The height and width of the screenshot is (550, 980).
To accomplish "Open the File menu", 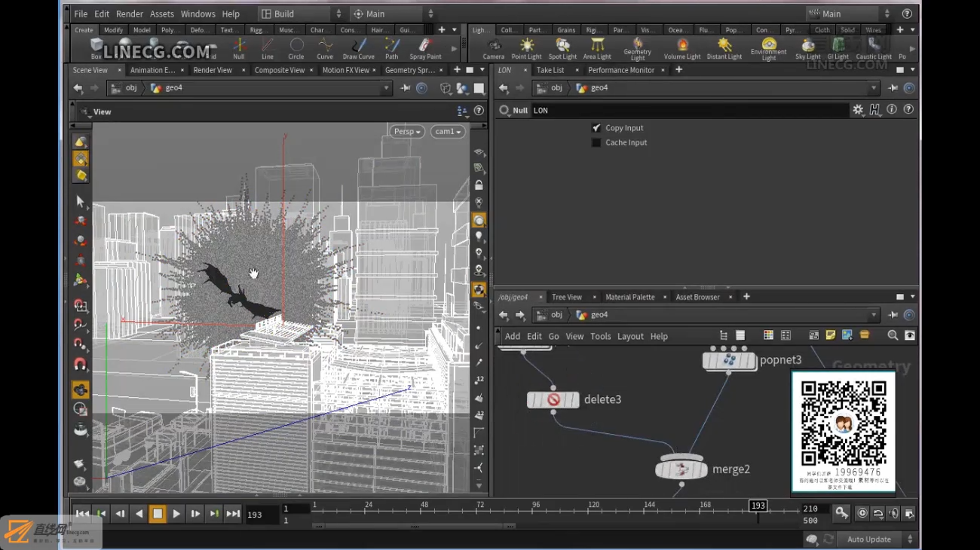I will [81, 14].
